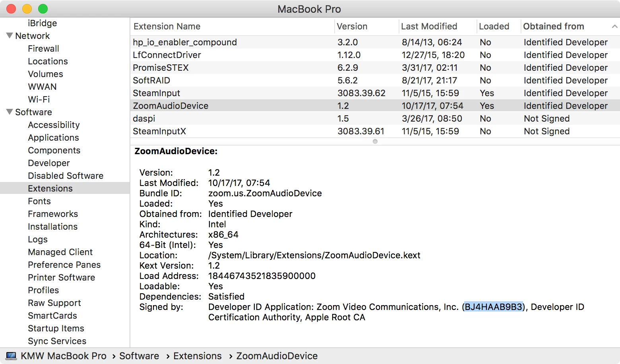Open Frameworks in the sidebar
Viewport: 620px width, 364px height.
(x=53, y=214)
